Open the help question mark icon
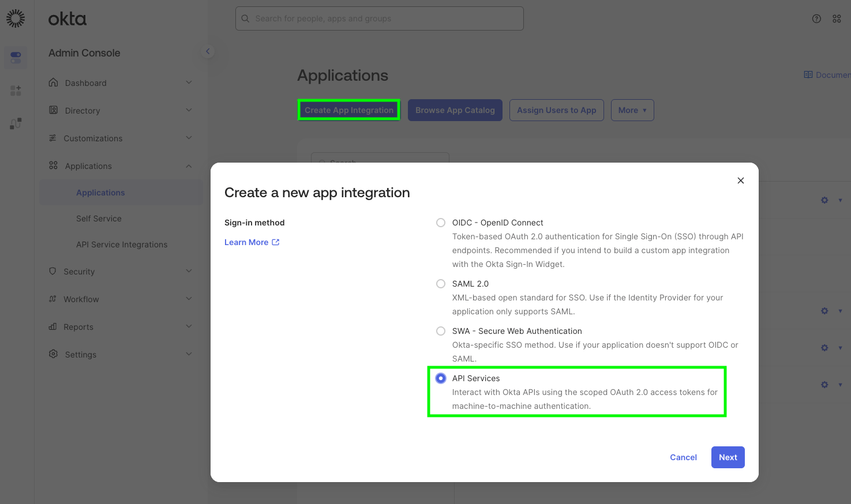The height and width of the screenshot is (504, 851). (x=816, y=18)
